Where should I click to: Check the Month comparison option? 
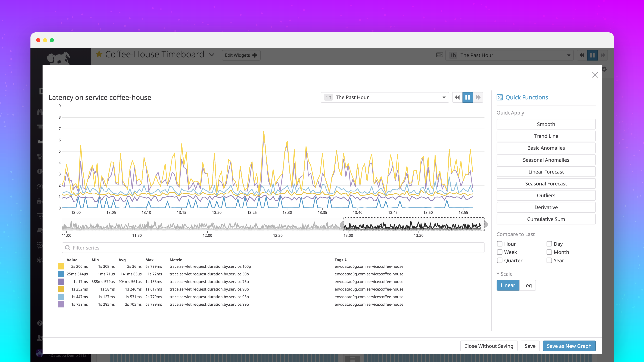point(549,252)
